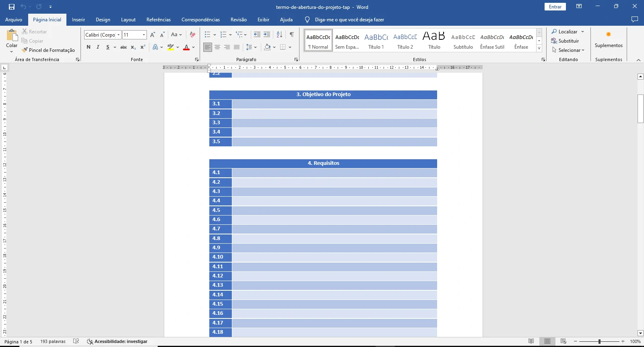Open the Inserir ribbon tab
Image resolution: width=644 pixels, height=347 pixels.
click(78, 20)
